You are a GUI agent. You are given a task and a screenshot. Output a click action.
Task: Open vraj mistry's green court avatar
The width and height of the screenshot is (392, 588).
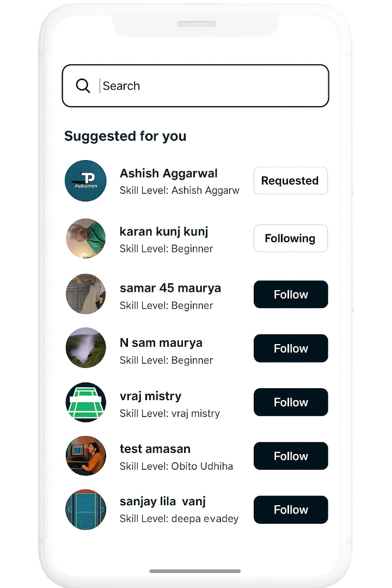click(85, 402)
